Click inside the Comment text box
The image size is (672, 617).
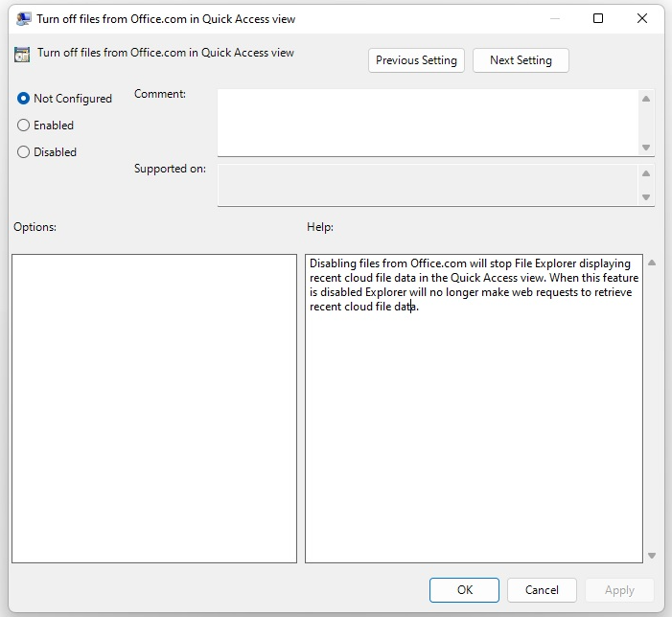428,122
